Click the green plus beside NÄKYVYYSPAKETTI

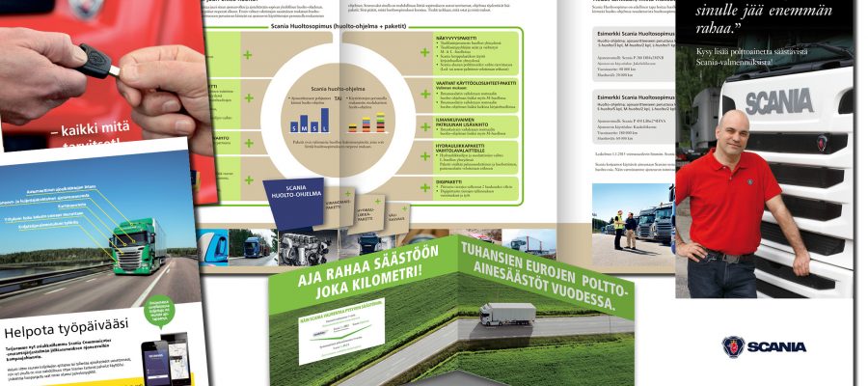(424, 52)
